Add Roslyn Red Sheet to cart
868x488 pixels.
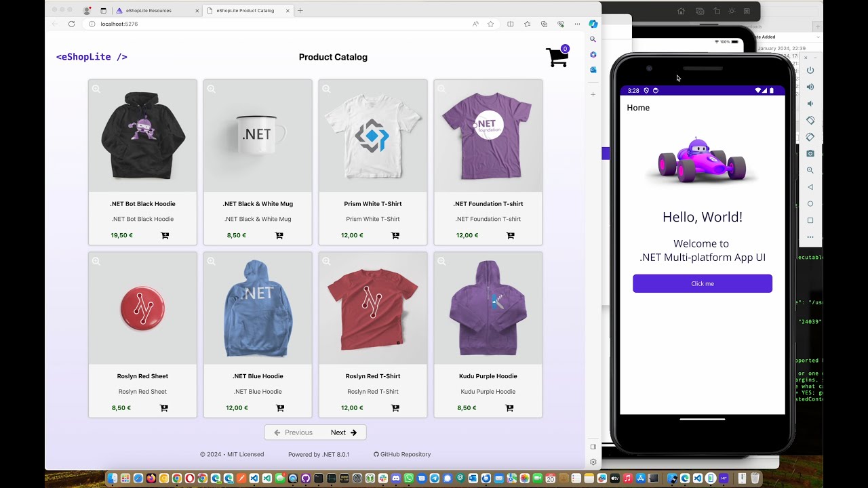(164, 408)
